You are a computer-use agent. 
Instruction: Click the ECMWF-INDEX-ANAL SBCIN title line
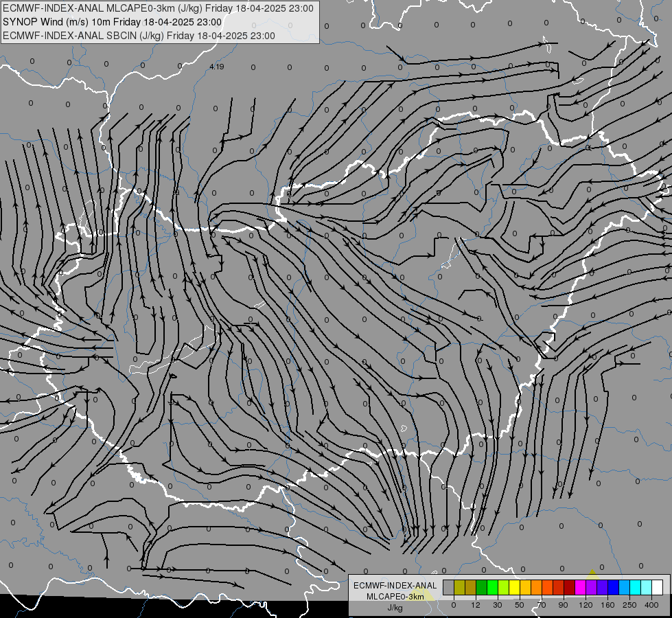click(139, 36)
